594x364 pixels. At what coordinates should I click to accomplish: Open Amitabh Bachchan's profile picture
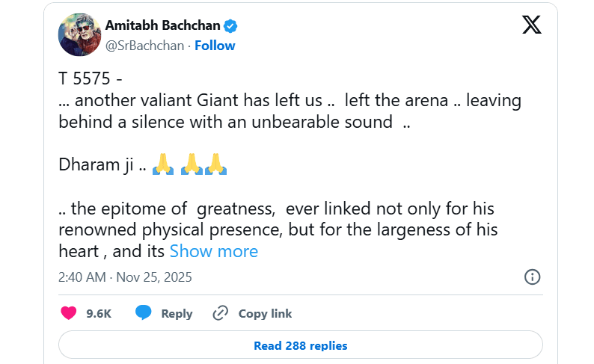click(x=79, y=35)
